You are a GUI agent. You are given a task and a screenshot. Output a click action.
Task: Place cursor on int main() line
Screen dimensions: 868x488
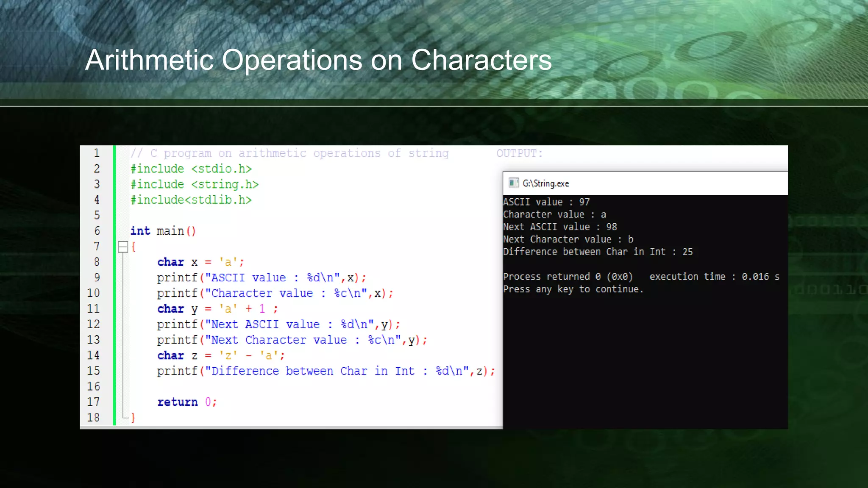[163, 231]
